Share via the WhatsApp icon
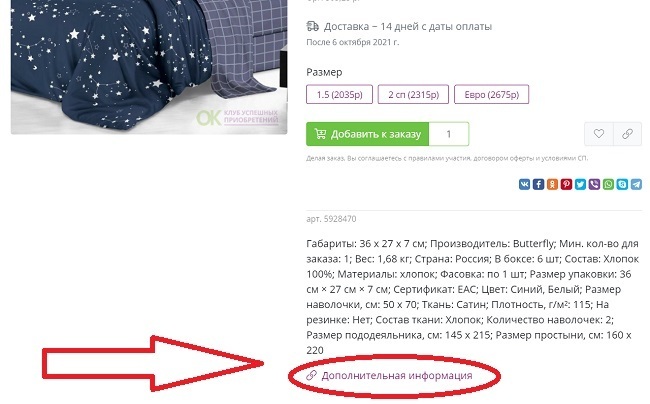650x404 pixels. 608,184
